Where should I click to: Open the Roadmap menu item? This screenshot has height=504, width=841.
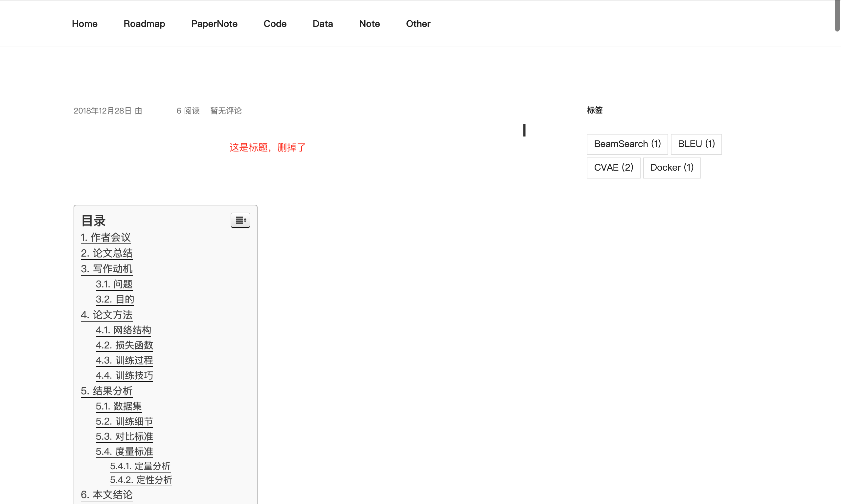[x=144, y=24]
